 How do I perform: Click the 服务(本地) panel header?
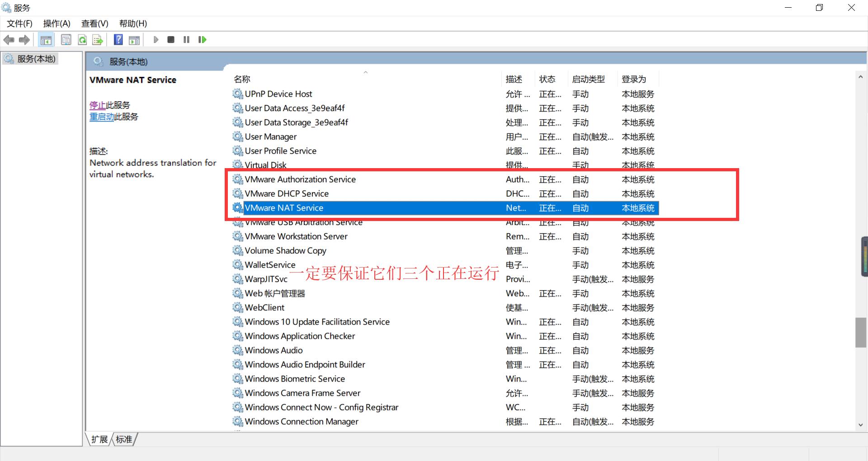[x=128, y=61]
